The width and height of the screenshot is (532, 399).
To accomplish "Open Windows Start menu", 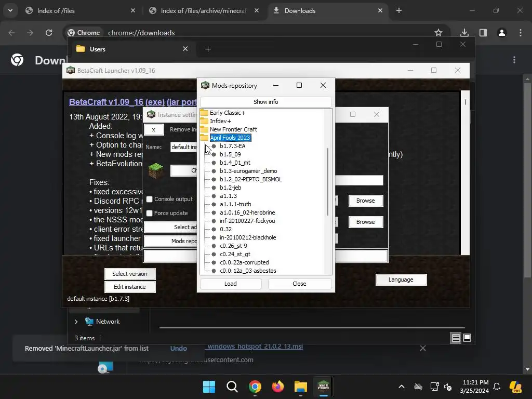I will [x=209, y=387].
